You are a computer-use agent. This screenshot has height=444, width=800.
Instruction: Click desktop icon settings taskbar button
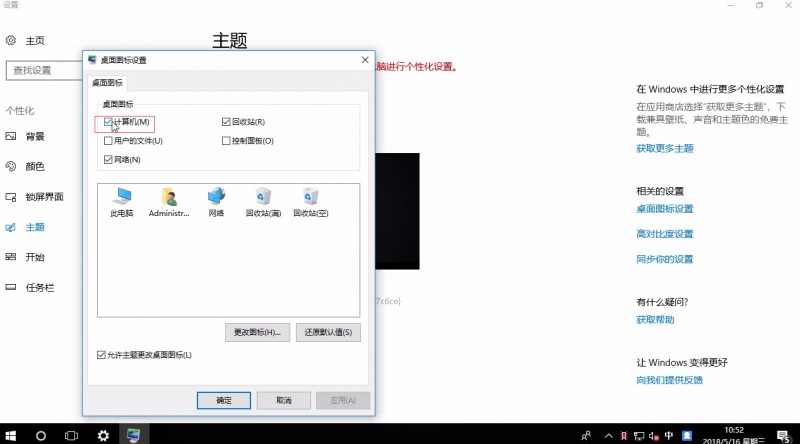click(134, 435)
